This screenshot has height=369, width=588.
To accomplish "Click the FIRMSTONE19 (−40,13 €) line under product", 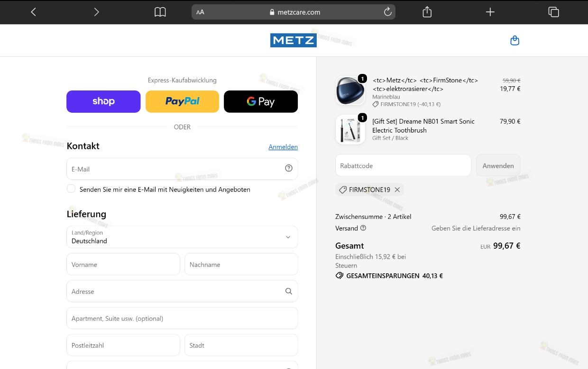I will pyautogui.click(x=406, y=104).
